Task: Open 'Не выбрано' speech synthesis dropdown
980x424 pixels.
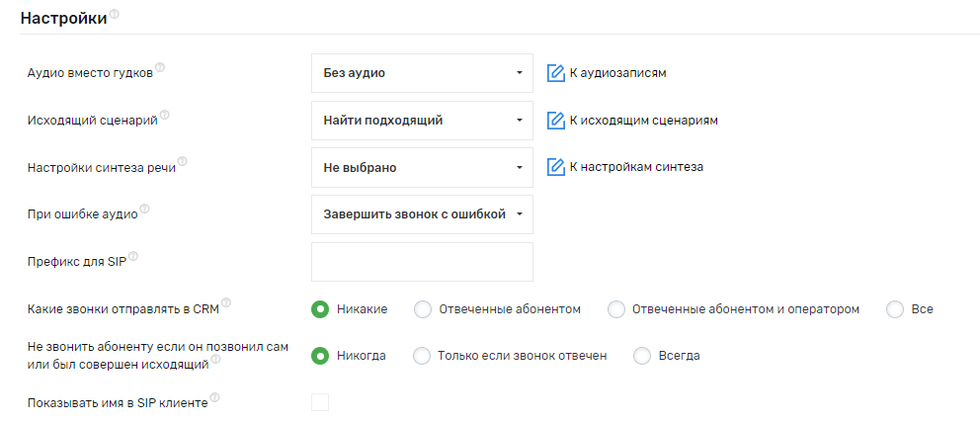Action: pyautogui.click(x=422, y=168)
